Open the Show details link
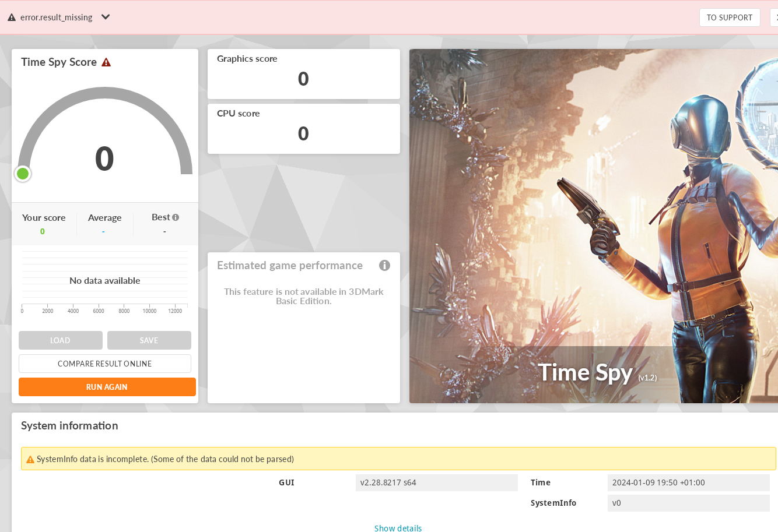Viewport: 778px width, 532px height. point(398,528)
